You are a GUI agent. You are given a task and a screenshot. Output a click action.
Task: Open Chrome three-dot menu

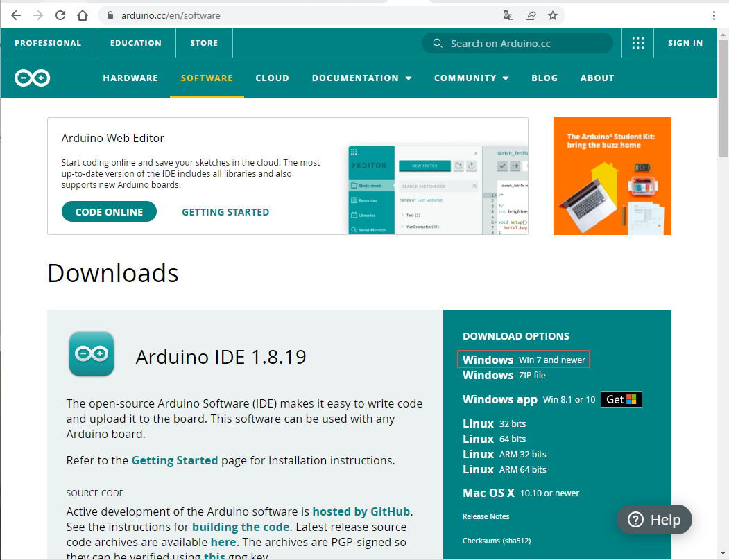click(714, 15)
